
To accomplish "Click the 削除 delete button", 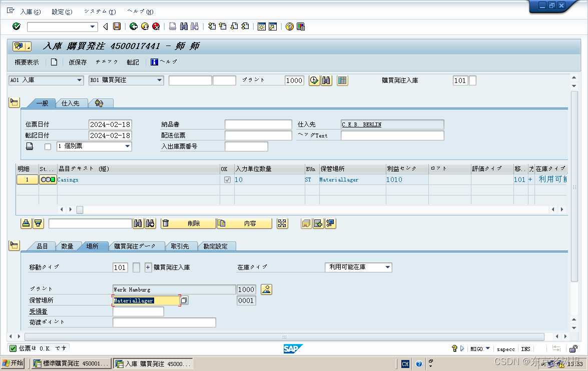I will pos(189,223).
